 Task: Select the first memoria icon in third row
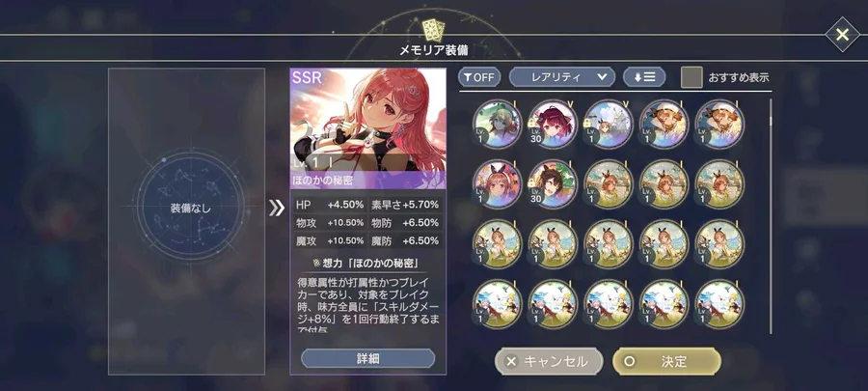497,244
